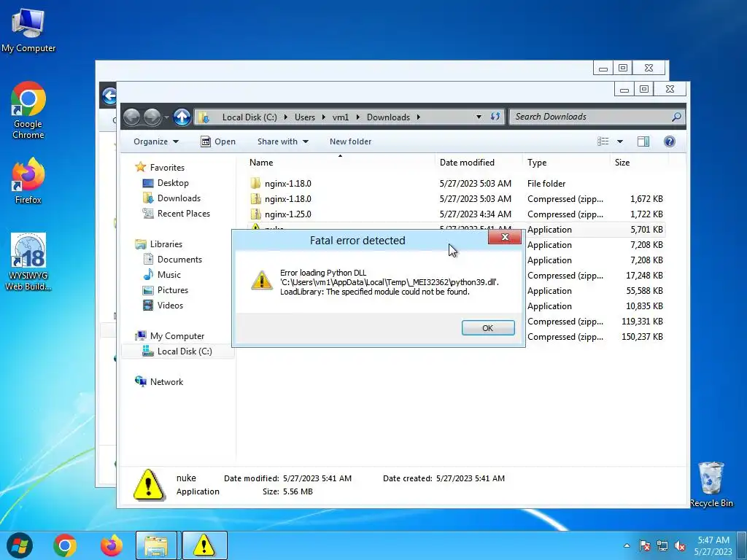Select Users in the address breadcrumb
The width and height of the screenshot is (747, 560).
click(304, 117)
